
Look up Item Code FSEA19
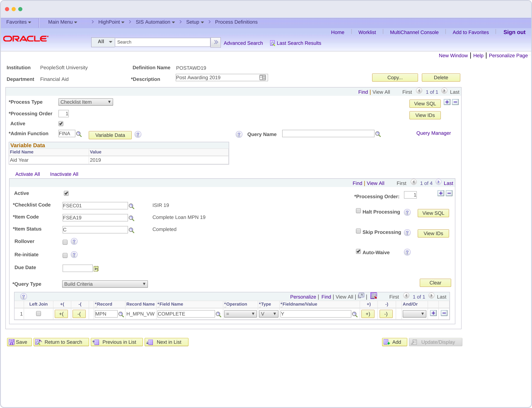[x=131, y=218]
